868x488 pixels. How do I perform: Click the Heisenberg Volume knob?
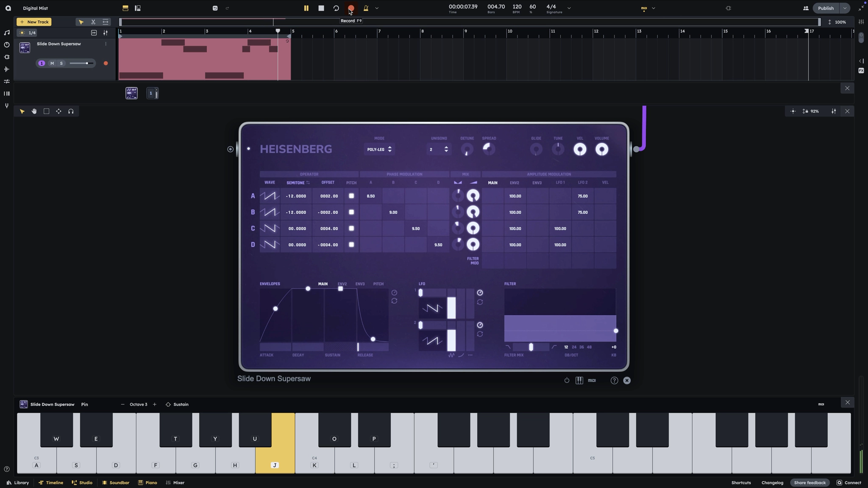point(601,149)
